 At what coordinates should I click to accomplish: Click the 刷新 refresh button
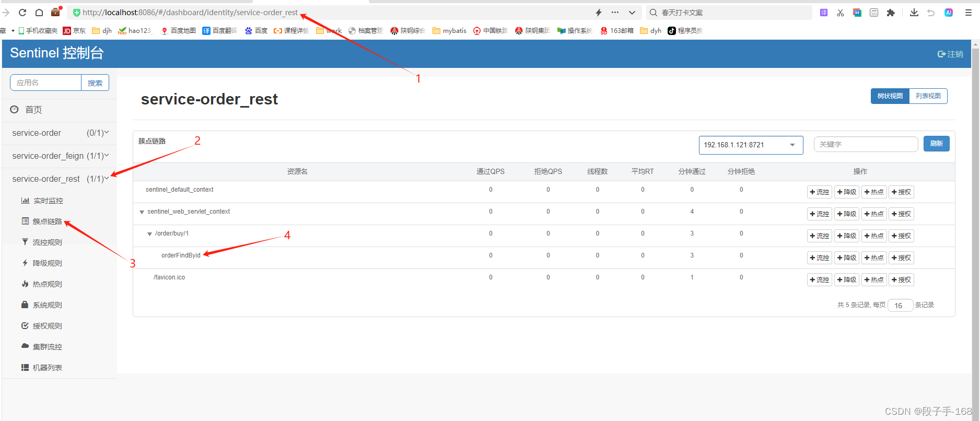pyautogui.click(x=937, y=144)
